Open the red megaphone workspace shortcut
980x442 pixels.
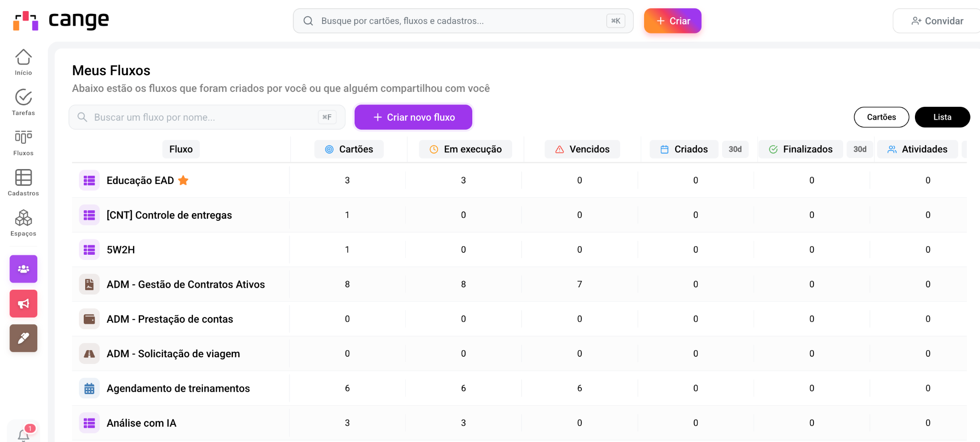(23, 304)
